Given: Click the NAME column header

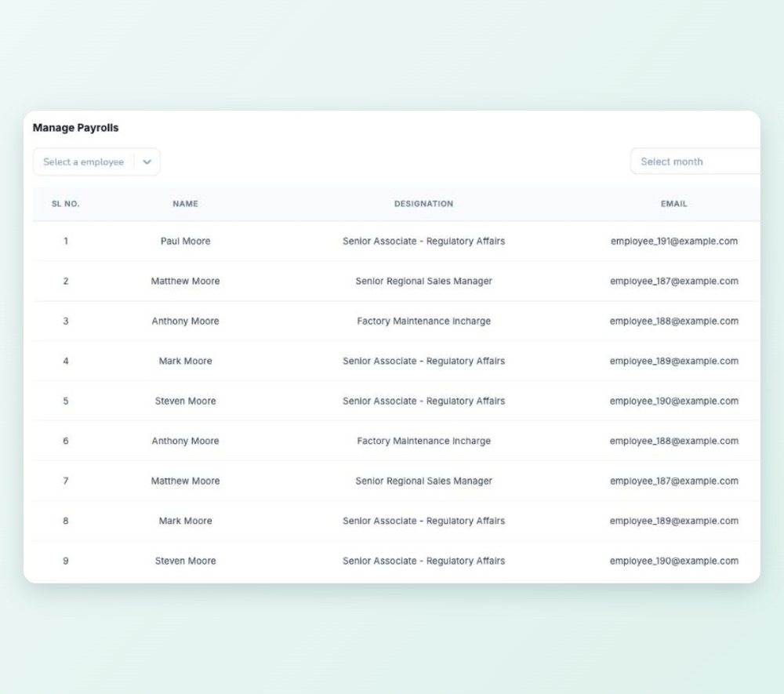Looking at the screenshot, I should coord(186,204).
